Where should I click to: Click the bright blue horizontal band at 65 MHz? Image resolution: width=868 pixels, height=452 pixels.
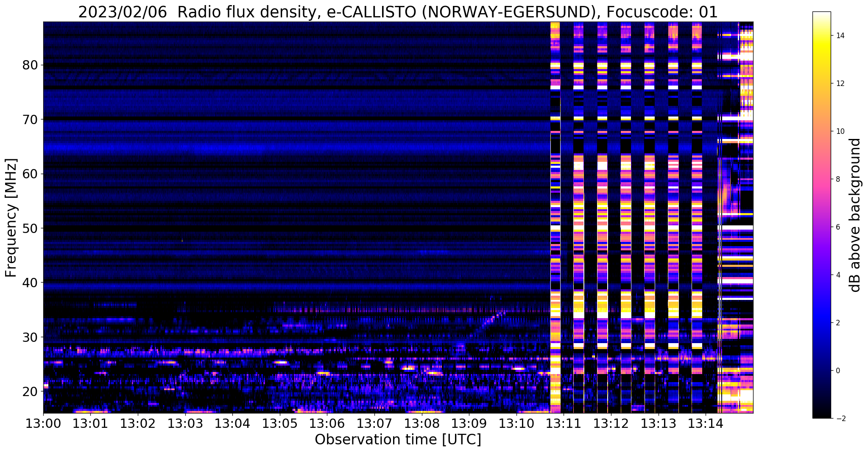click(x=296, y=148)
